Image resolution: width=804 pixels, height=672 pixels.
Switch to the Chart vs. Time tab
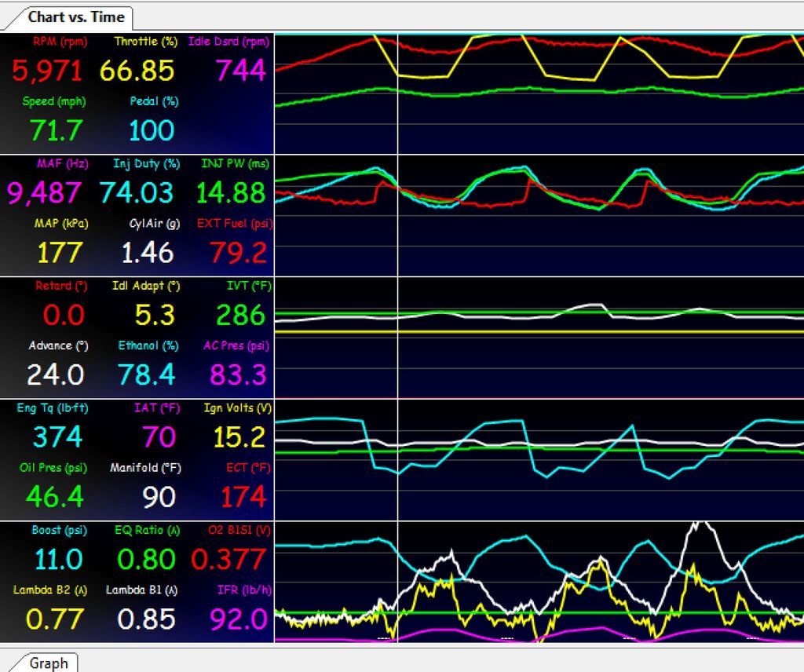click(75, 16)
